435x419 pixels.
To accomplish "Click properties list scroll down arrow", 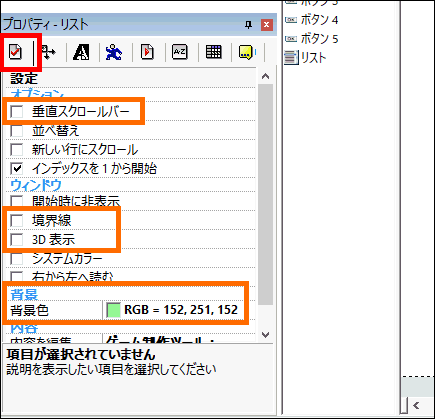I will (265, 334).
